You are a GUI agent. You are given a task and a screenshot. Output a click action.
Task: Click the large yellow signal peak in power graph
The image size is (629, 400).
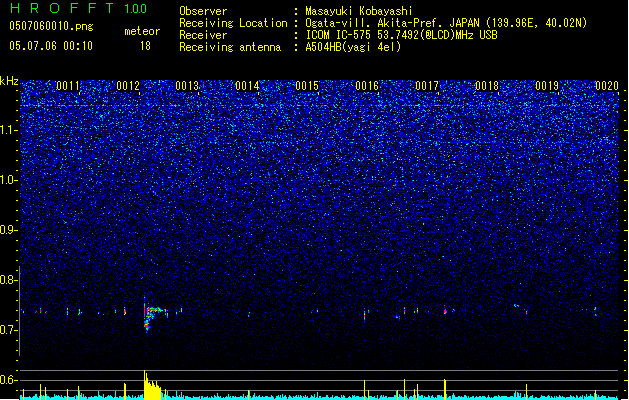(x=152, y=385)
